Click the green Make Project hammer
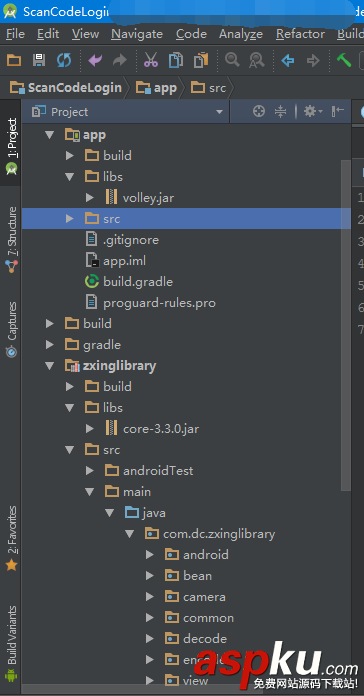364x696 pixels. coord(344,60)
